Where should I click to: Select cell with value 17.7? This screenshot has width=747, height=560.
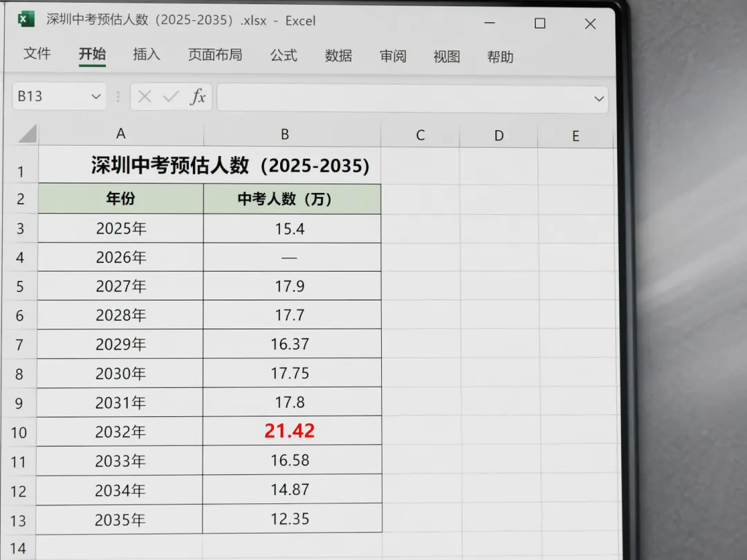coord(292,315)
